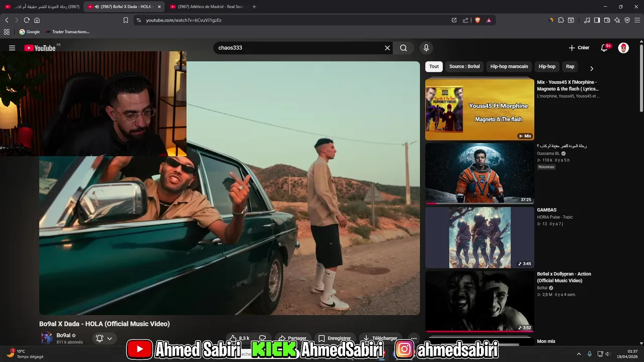
Task: Click the Créer button
Action: (x=579, y=48)
